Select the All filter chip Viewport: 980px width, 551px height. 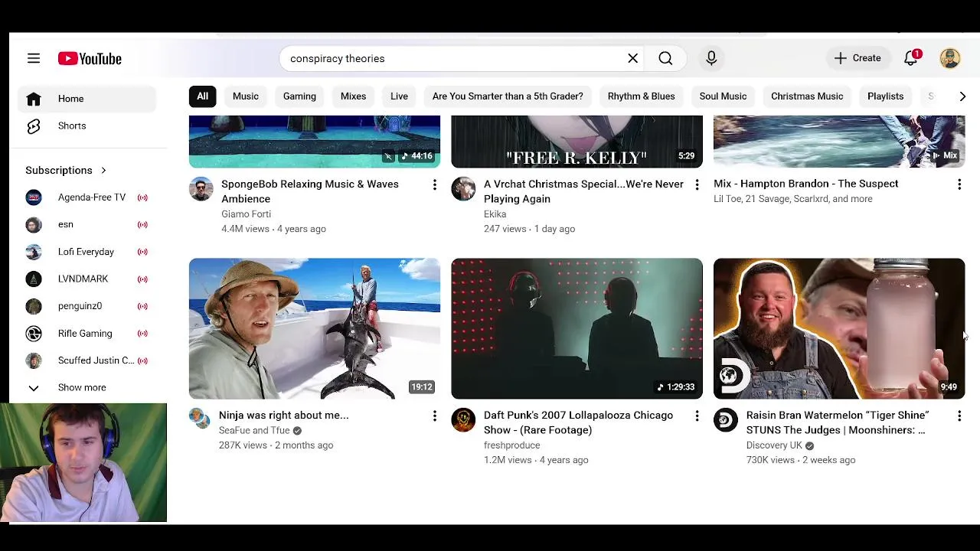point(202,96)
